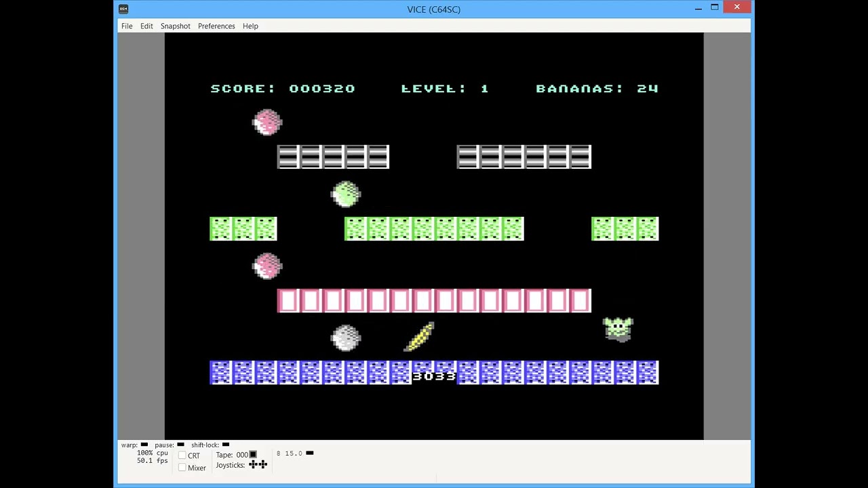This screenshot has width=868, height=488.
Task: Click the SCORE: 000320 text
Action: point(283,89)
